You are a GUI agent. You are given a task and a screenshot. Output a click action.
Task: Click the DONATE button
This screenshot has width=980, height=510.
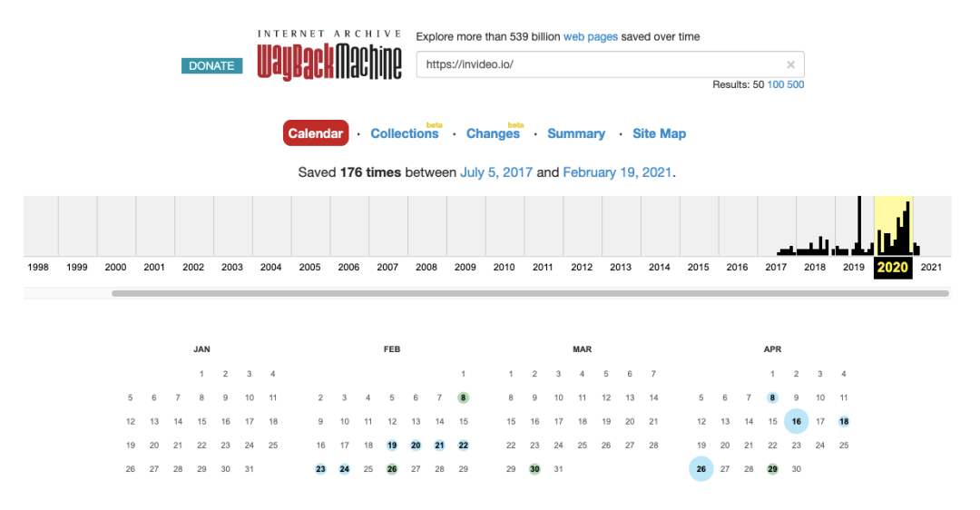[211, 65]
